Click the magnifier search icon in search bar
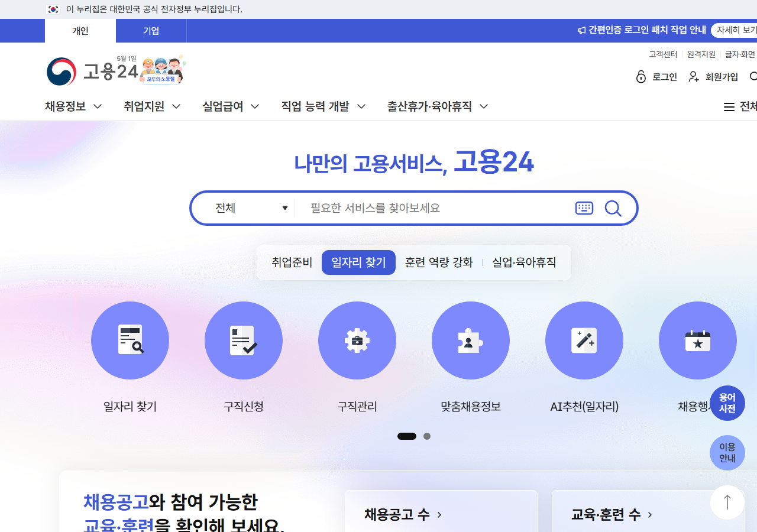Viewport: 757px width, 532px height. 613,208
